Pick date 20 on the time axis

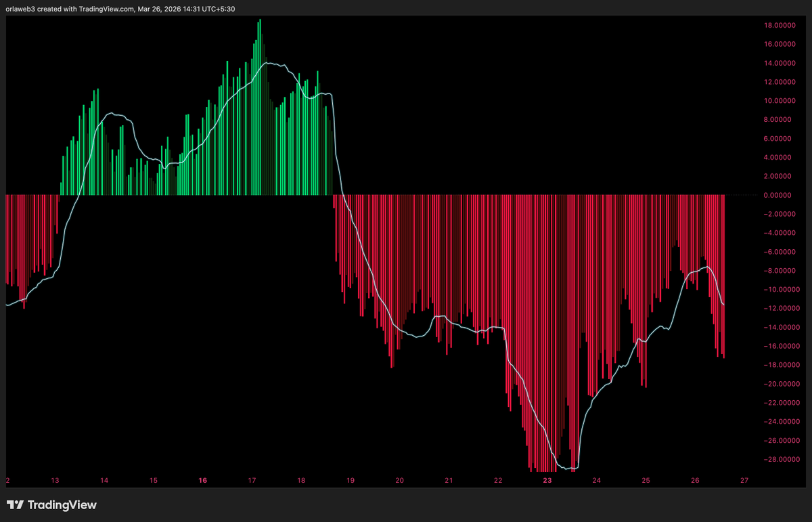[399, 481]
